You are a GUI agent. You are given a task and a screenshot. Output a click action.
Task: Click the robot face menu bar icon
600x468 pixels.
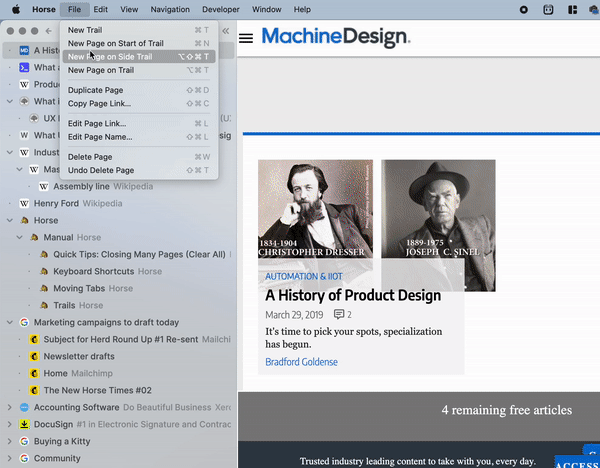click(x=548, y=10)
